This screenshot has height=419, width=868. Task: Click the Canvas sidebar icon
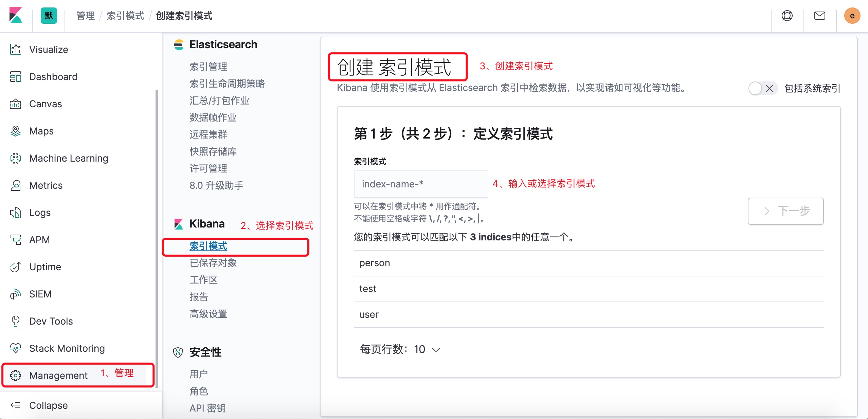tap(16, 104)
